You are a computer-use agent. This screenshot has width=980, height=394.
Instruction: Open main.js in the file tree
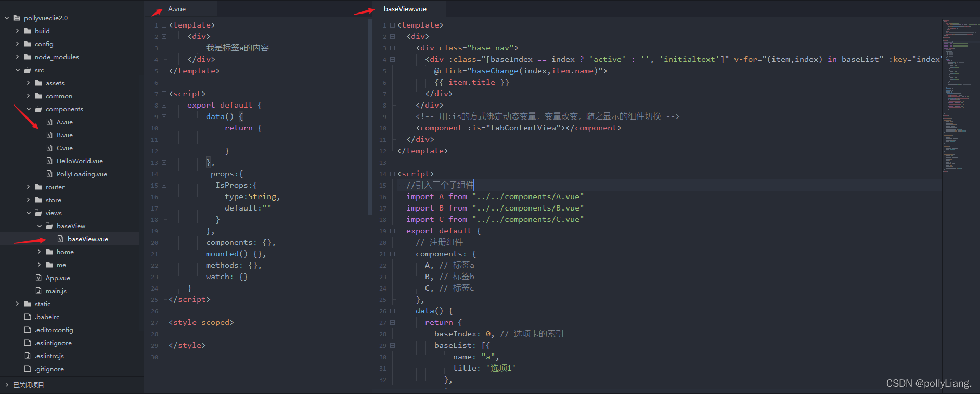click(x=56, y=291)
